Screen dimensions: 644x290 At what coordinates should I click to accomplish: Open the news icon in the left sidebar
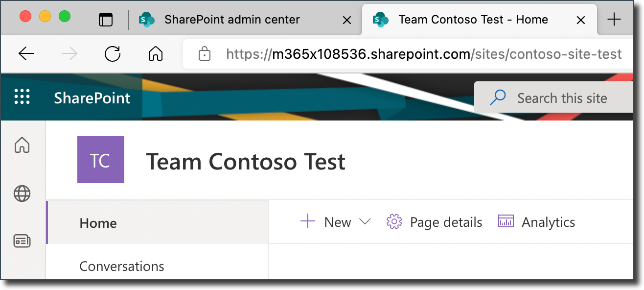click(23, 241)
